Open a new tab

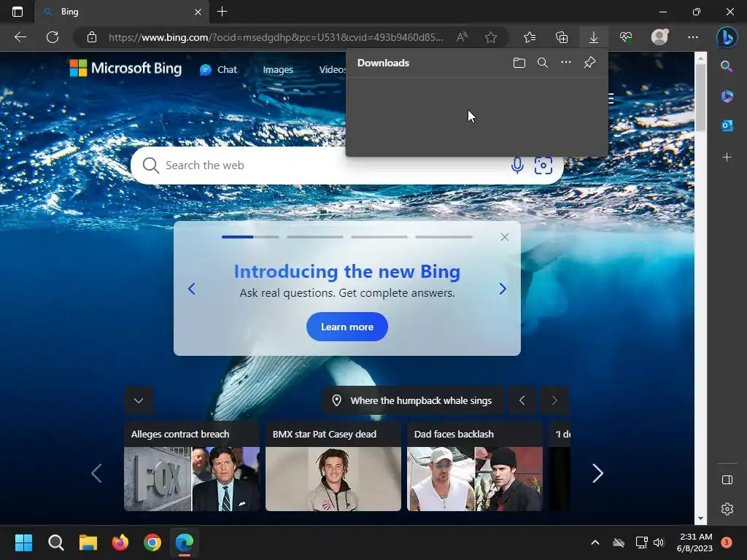point(222,12)
